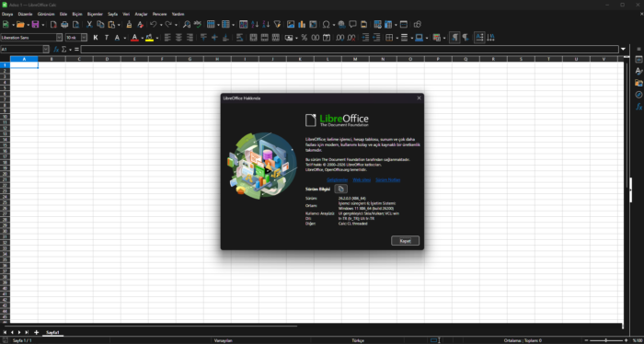The width and height of the screenshot is (644, 344).
Task: Open the Geliştirenler credits link
Action: (338, 179)
